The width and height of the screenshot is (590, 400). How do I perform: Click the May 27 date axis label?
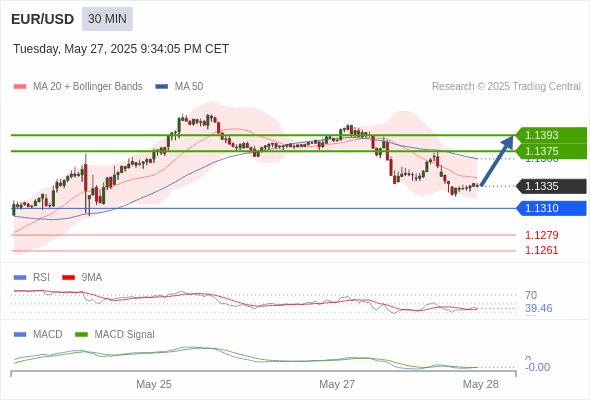[337, 384]
